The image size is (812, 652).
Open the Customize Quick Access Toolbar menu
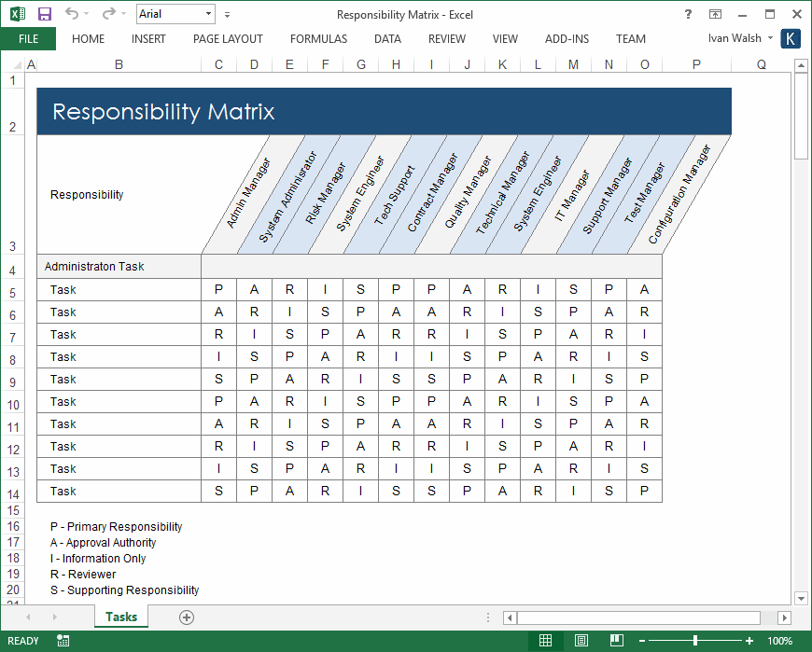point(226,14)
